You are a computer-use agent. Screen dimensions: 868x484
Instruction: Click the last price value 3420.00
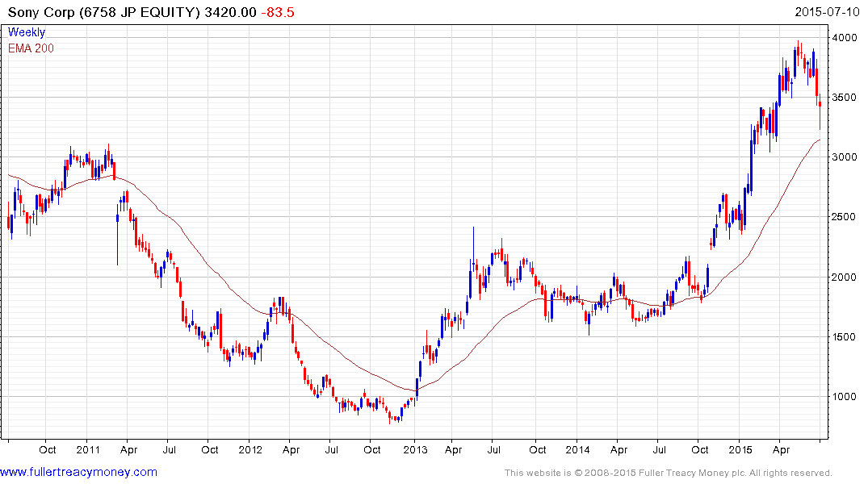click(230, 11)
